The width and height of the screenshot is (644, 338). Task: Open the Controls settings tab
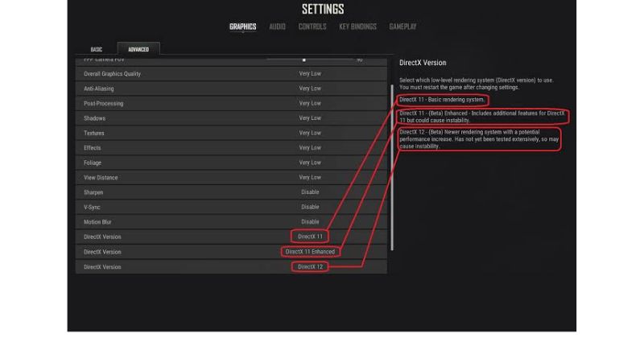click(x=312, y=27)
